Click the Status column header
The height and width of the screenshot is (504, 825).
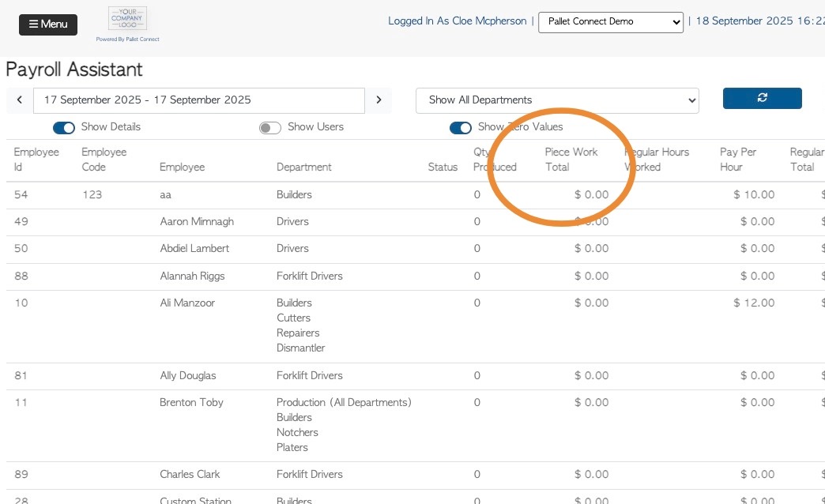443,167
